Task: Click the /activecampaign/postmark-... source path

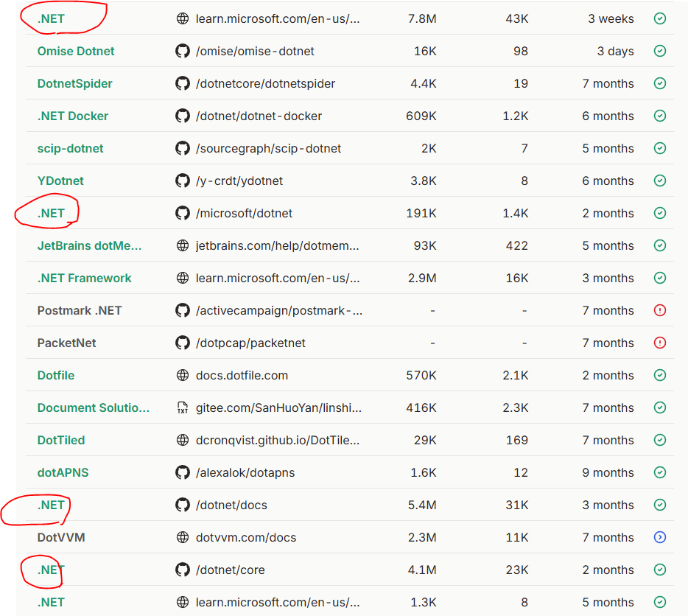Action: pos(279,311)
